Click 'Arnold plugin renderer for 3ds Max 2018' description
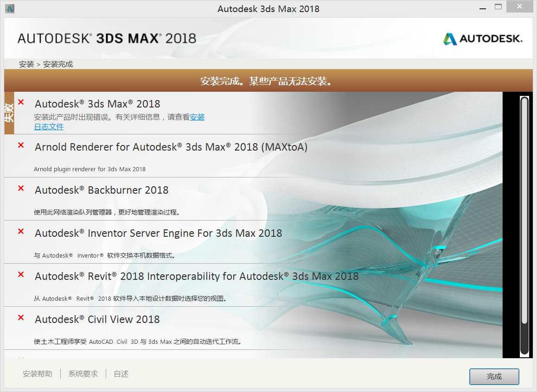537x392 pixels. tap(89, 169)
